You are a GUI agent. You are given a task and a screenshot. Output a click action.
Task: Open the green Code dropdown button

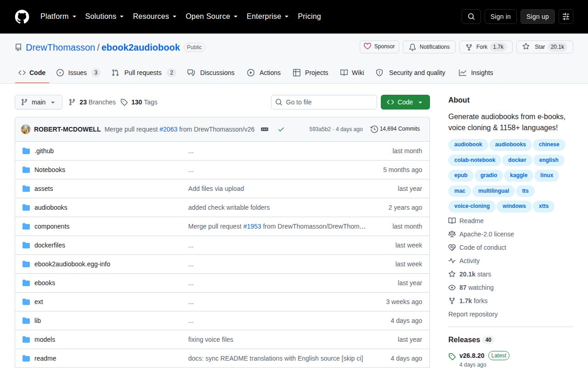(405, 102)
